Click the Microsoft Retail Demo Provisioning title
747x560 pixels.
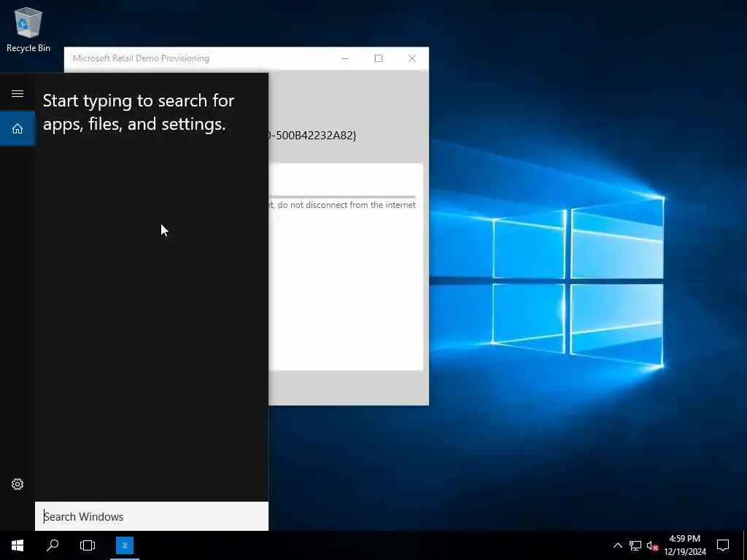[141, 58]
